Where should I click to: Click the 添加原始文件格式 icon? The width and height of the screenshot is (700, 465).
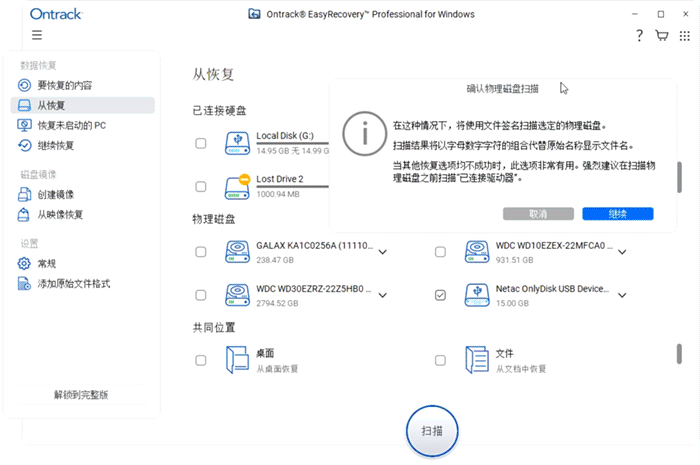coord(24,283)
